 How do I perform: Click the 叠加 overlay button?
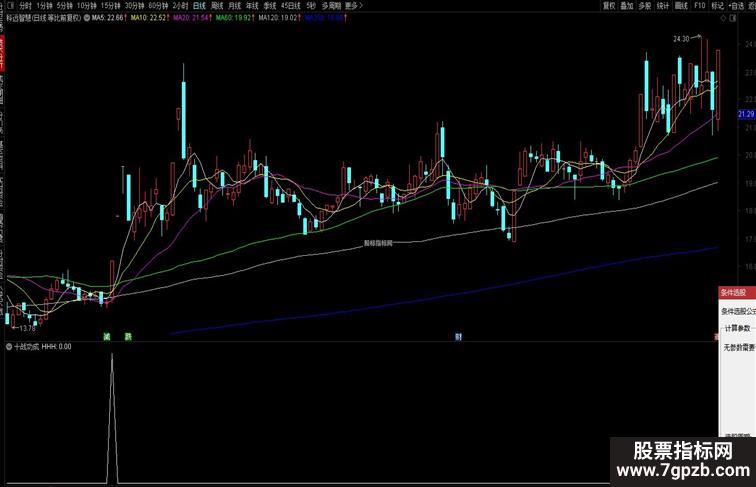pos(627,6)
